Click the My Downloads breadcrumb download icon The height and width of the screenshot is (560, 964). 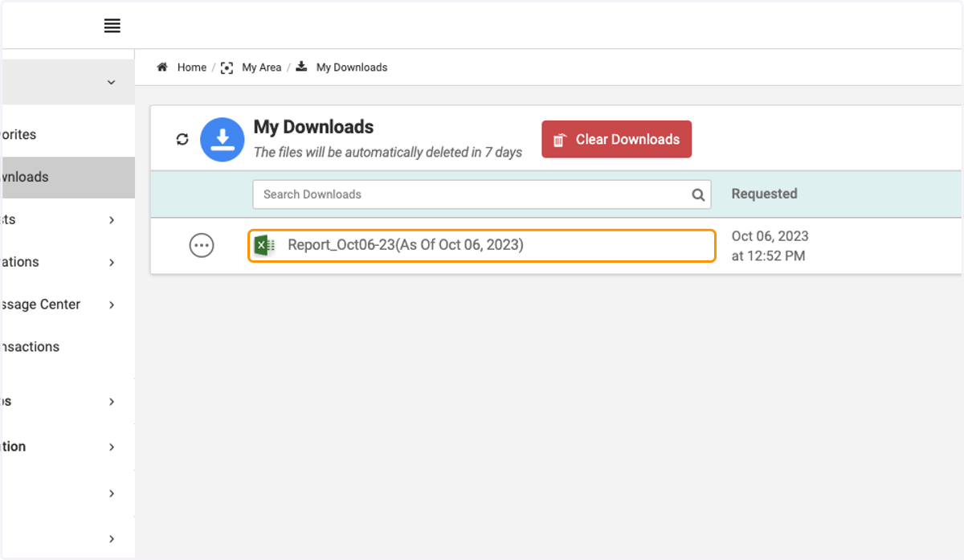(x=301, y=67)
